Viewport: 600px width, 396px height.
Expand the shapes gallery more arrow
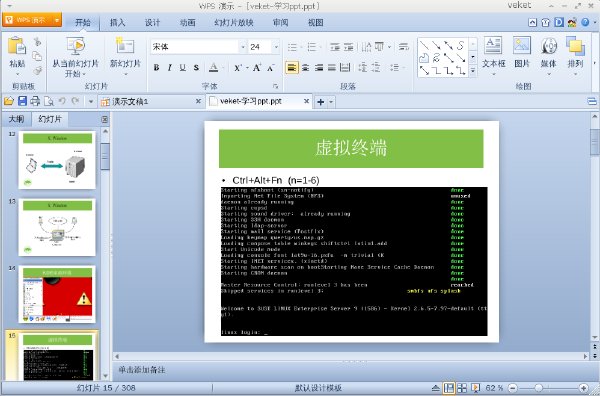473,71
